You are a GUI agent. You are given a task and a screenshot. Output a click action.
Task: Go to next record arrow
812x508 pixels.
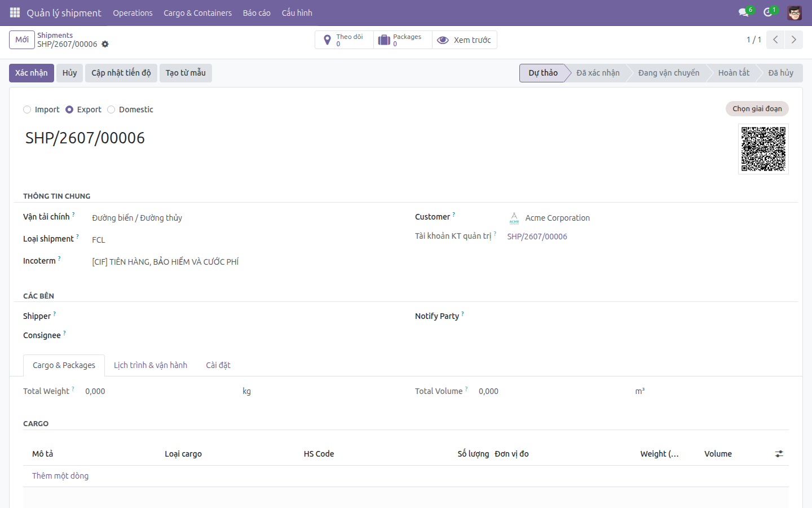pos(793,40)
